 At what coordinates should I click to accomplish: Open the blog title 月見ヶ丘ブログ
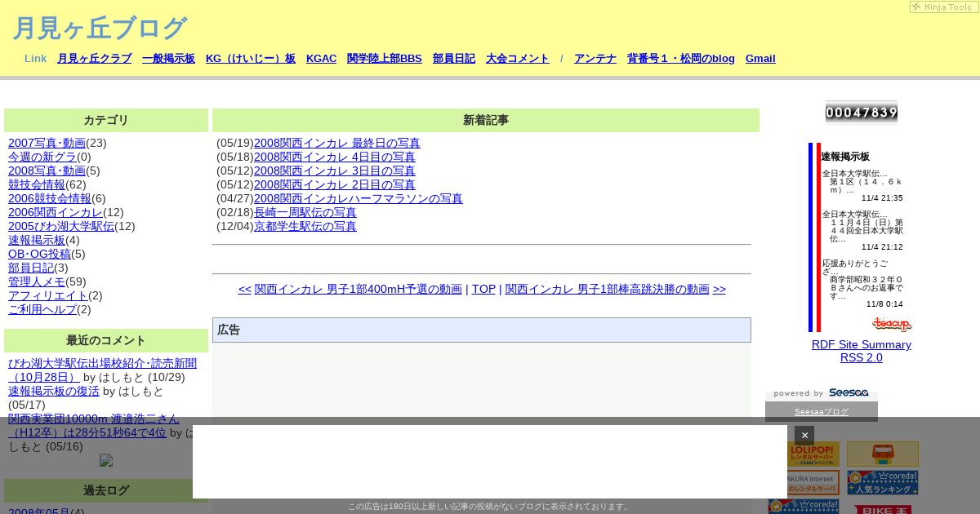[100, 28]
